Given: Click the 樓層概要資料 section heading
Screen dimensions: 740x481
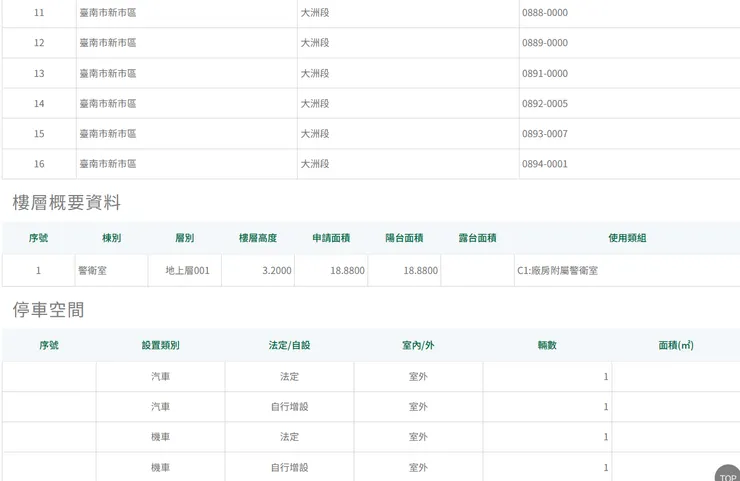Looking at the screenshot, I should [x=67, y=203].
